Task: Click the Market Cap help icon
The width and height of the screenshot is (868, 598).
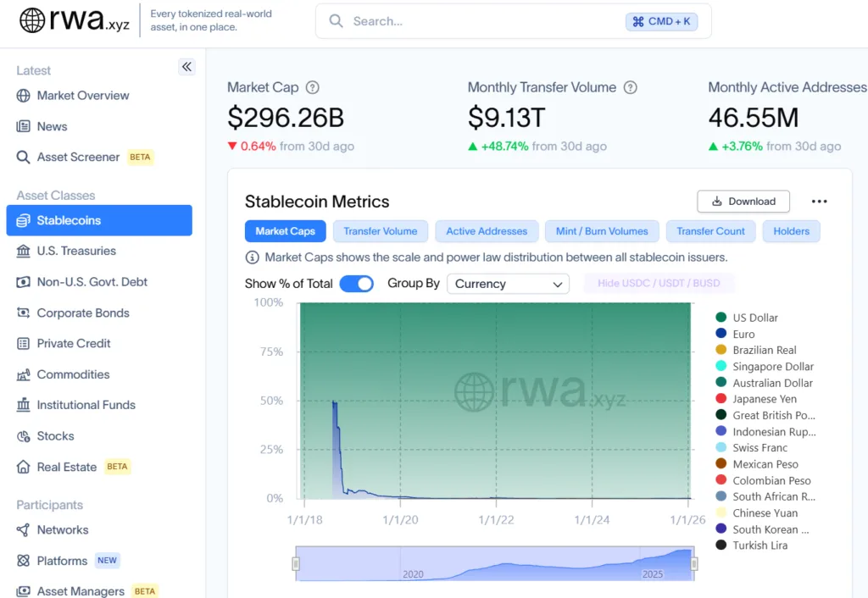Action: point(313,87)
